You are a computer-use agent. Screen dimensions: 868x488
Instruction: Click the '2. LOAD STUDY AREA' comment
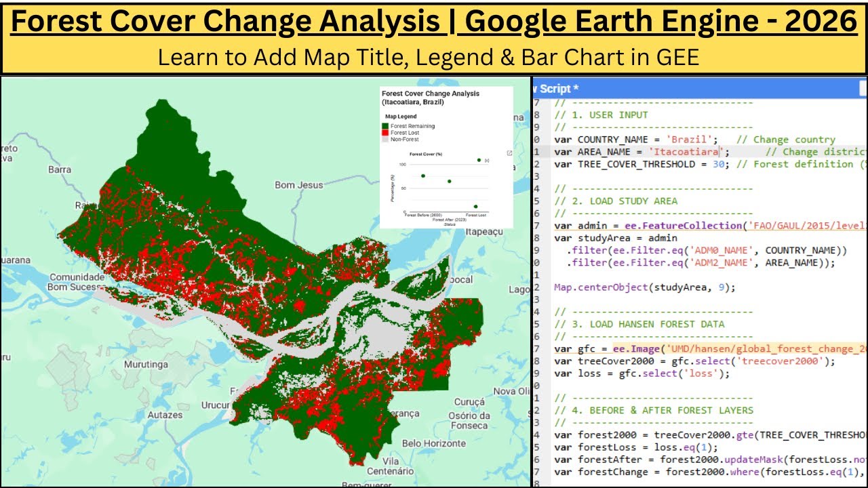[x=615, y=201]
